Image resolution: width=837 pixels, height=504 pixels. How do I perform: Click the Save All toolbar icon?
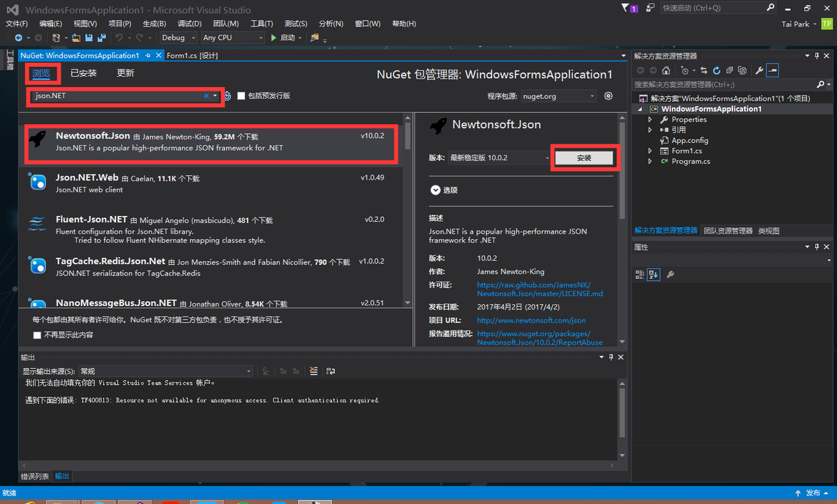click(102, 38)
